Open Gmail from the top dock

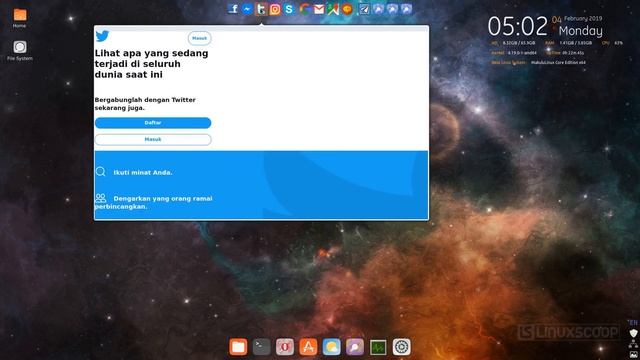tap(319, 9)
